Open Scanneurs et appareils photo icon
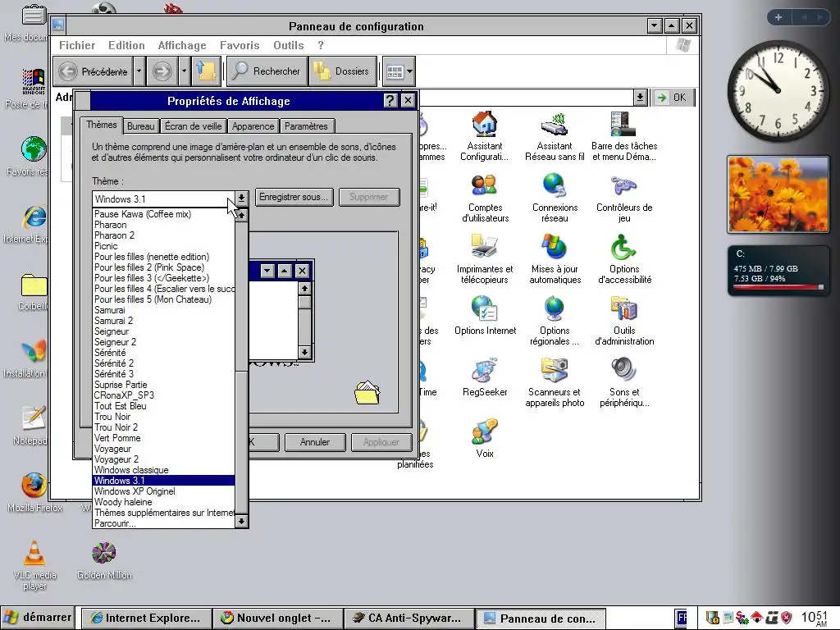 pos(555,382)
